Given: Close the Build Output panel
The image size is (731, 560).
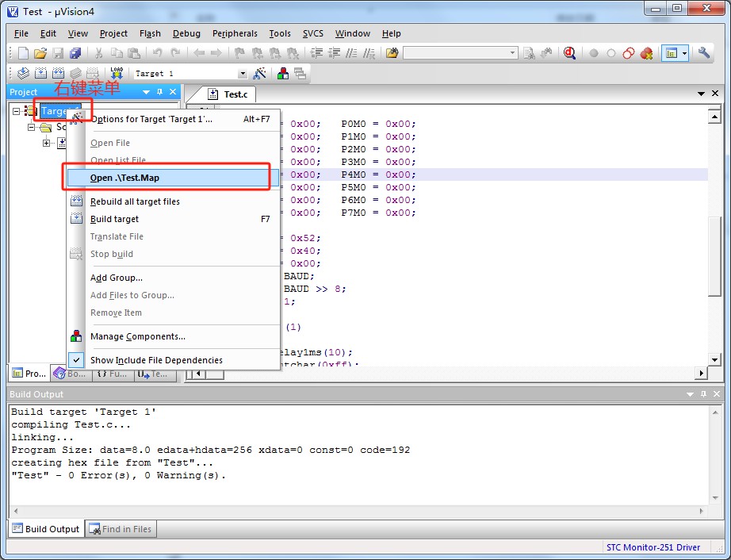Looking at the screenshot, I should 717,394.
